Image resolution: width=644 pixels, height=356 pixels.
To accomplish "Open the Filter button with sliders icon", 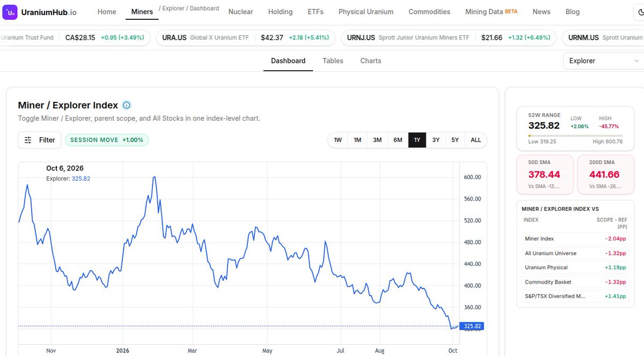I will 40,140.
